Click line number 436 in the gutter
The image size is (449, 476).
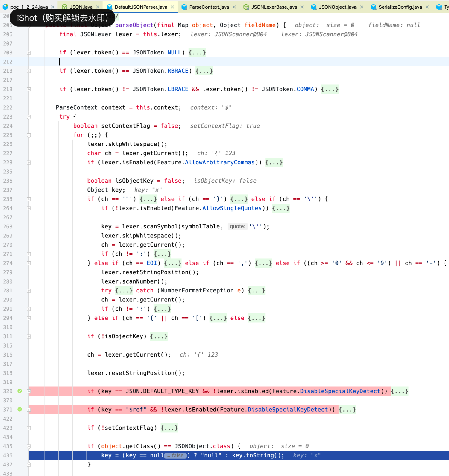(x=8, y=455)
